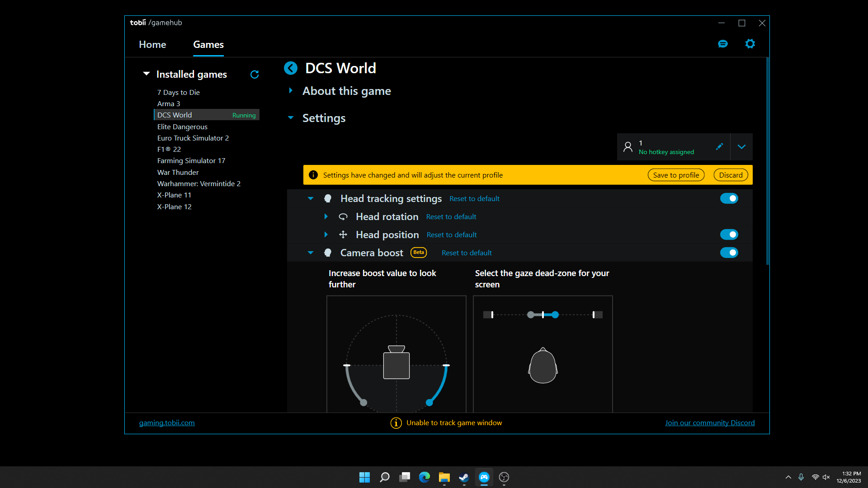Select Elite Dangerous game
Viewport: 868px width, 488px height.
click(182, 127)
